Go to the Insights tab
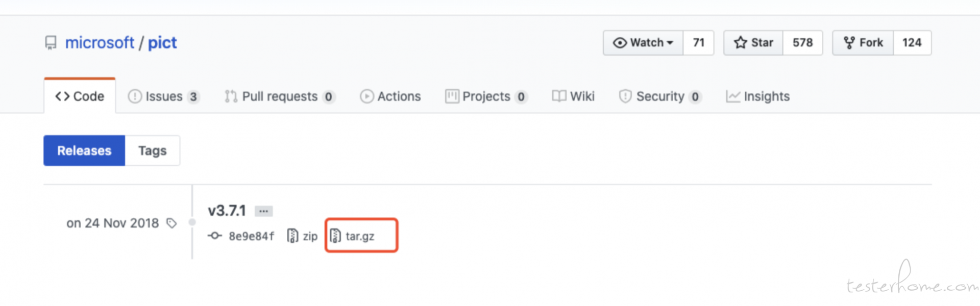The width and height of the screenshot is (980, 306). pyautogui.click(x=758, y=96)
